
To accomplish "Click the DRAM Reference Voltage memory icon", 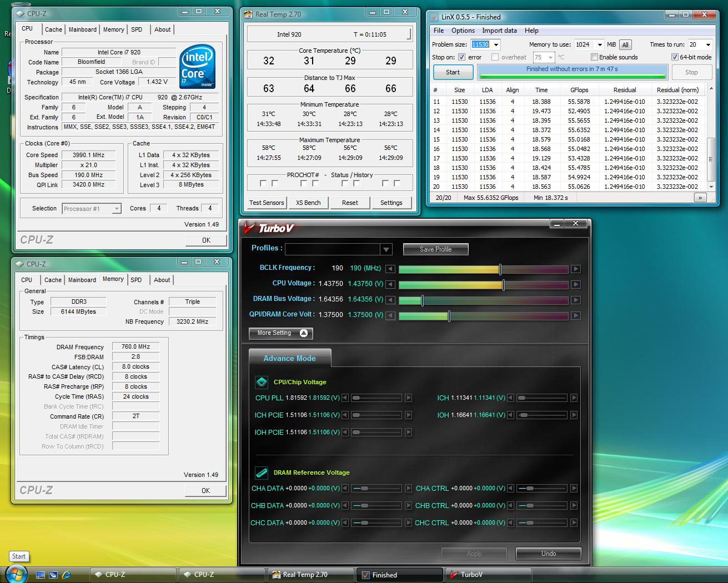I will [262, 473].
